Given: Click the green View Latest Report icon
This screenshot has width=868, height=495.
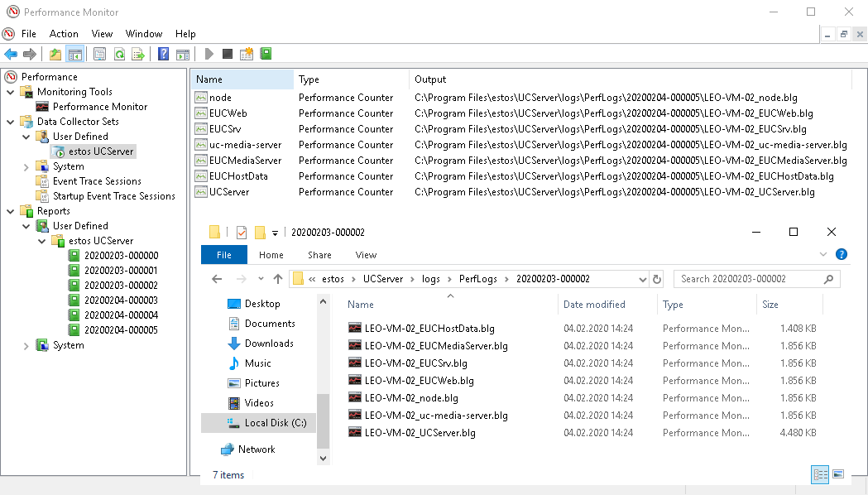Looking at the screenshot, I should point(266,54).
